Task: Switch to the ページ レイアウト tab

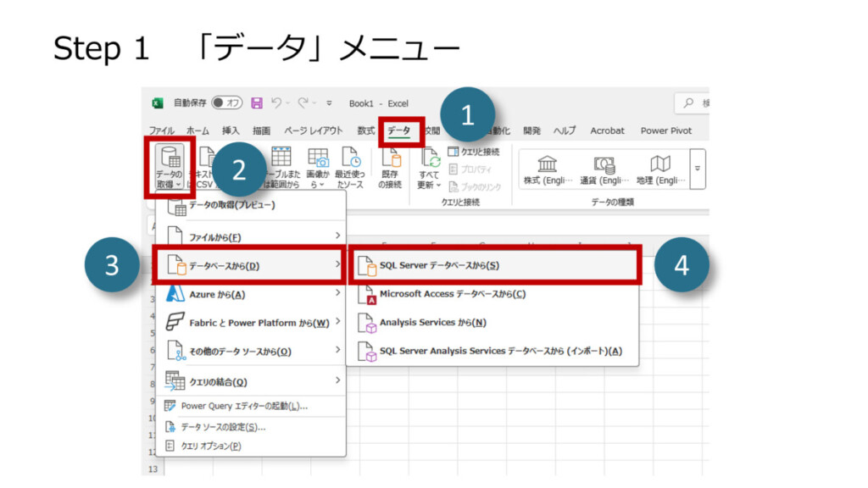Action: pyautogui.click(x=314, y=130)
